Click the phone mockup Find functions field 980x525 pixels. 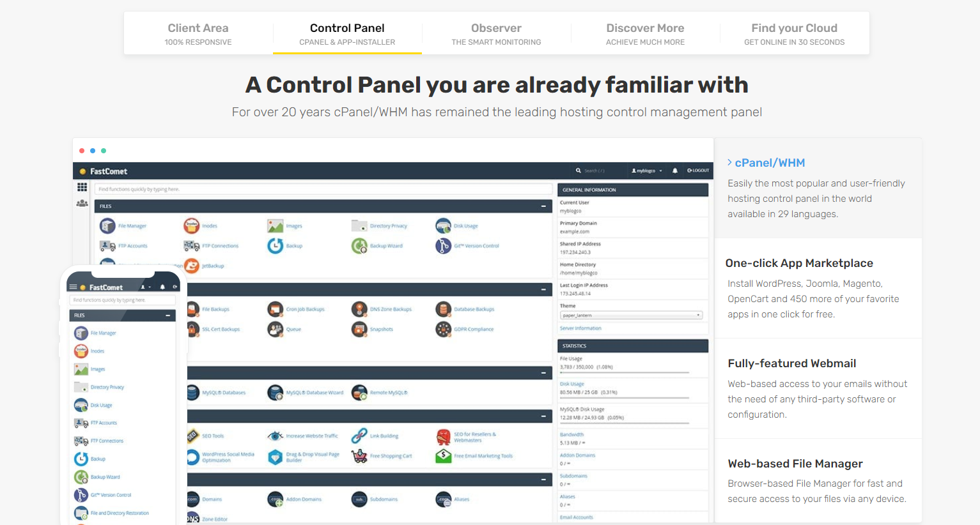pos(122,300)
